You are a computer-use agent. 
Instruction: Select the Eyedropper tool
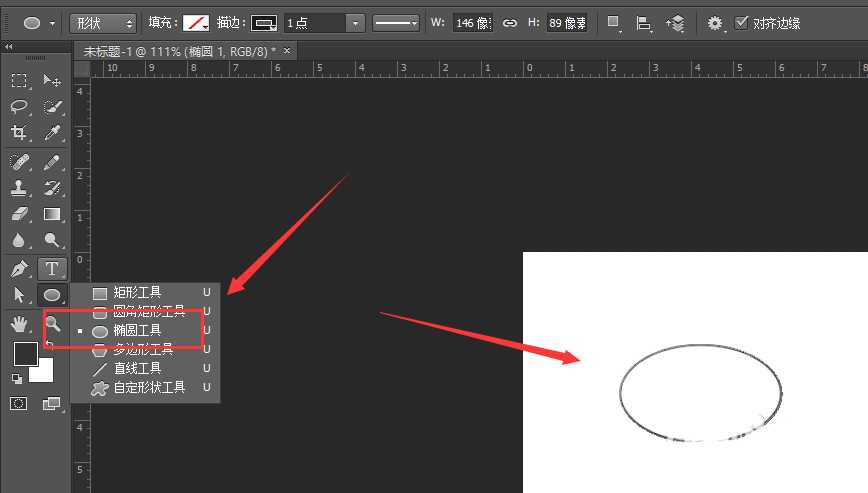click(52, 134)
